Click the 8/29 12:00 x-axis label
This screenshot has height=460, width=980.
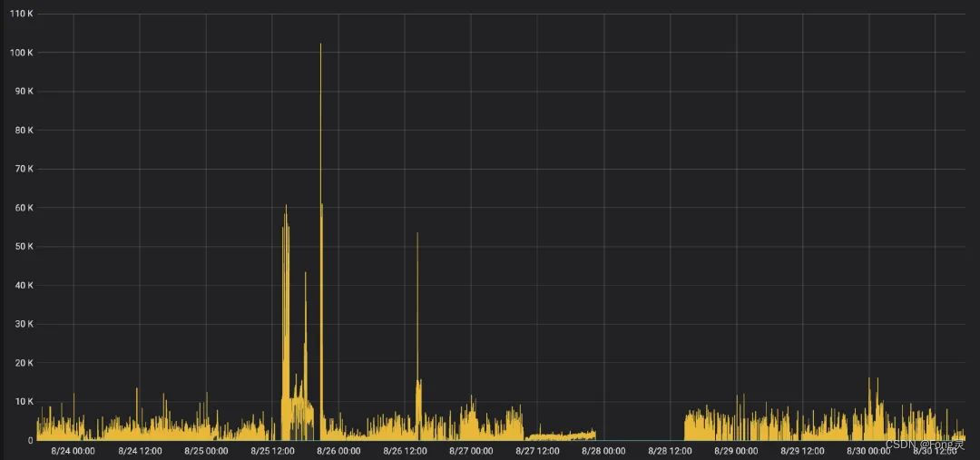[x=802, y=451]
